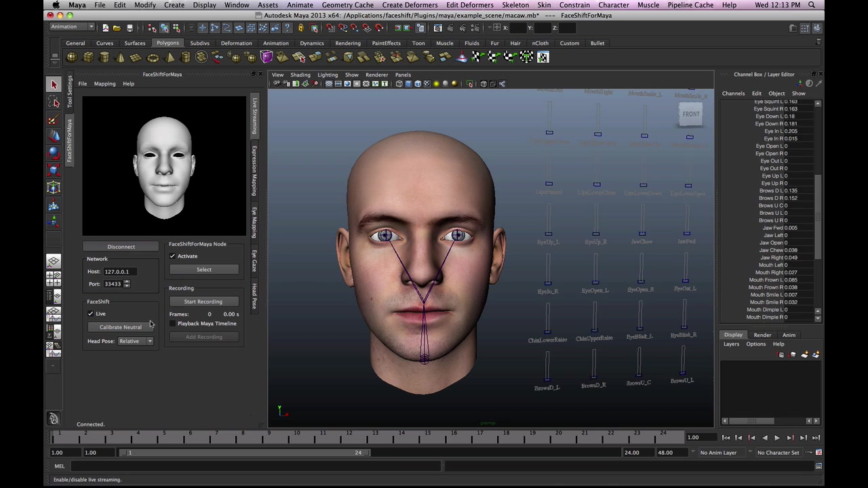Select the Rotate tool
Image resolution: width=868 pixels, height=488 pixels.
pos(54,152)
